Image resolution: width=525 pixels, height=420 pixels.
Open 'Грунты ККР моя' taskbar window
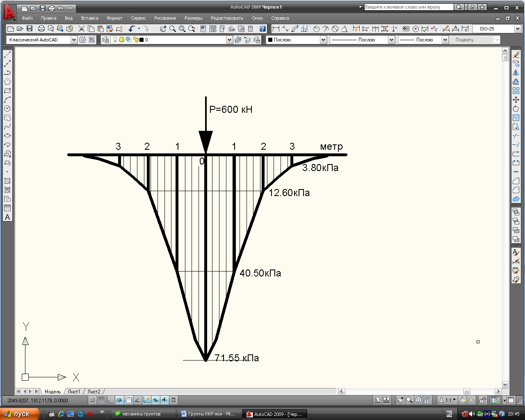(208, 414)
